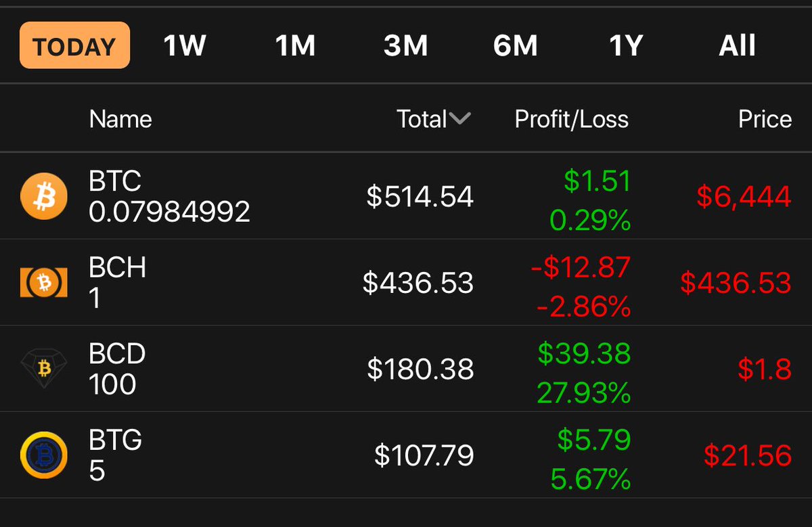This screenshot has width=812, height=527.
Task: Click the BCH total $436.53 in Total column
Action: (418, 283)
